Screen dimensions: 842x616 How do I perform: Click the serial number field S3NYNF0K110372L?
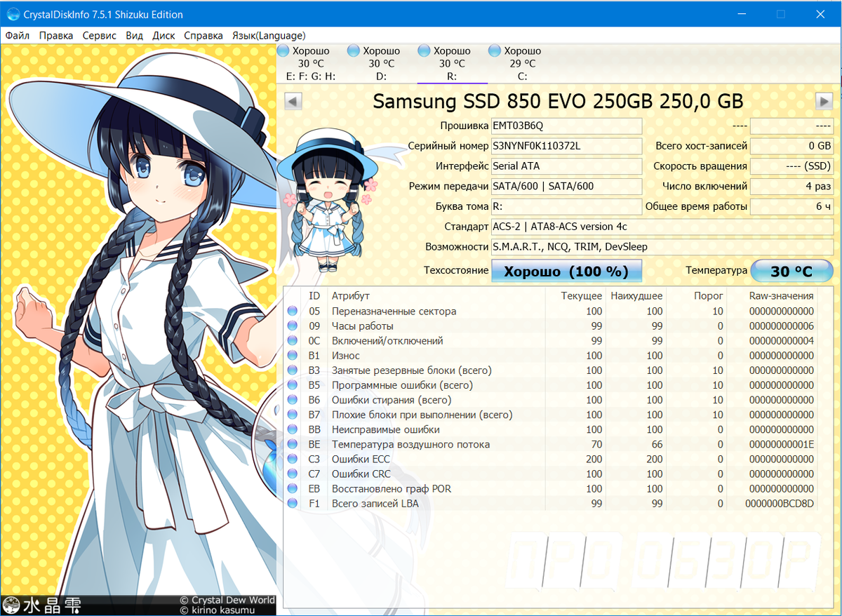coord(566,146)
